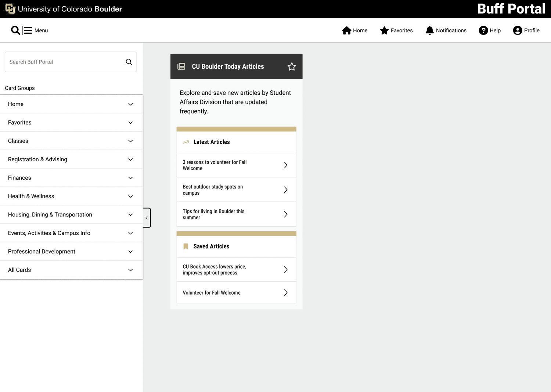
Task: Click the bookmark icon by Saved Articles
Action: 186,247
